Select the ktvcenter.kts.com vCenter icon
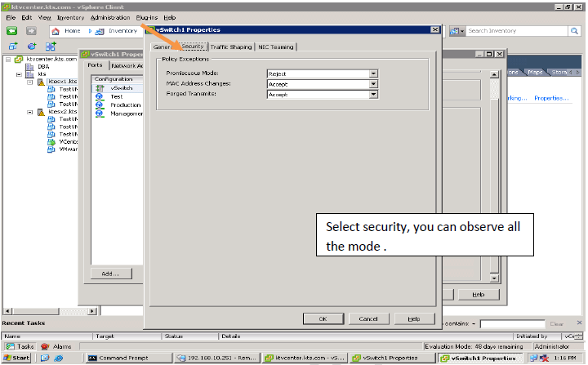The image size is (588, 365). coord(19,60)
